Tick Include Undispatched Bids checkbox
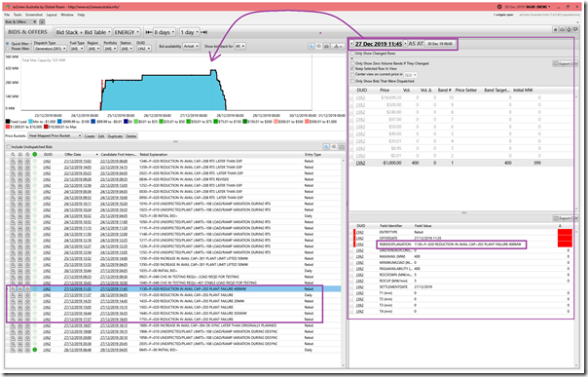 8,147
